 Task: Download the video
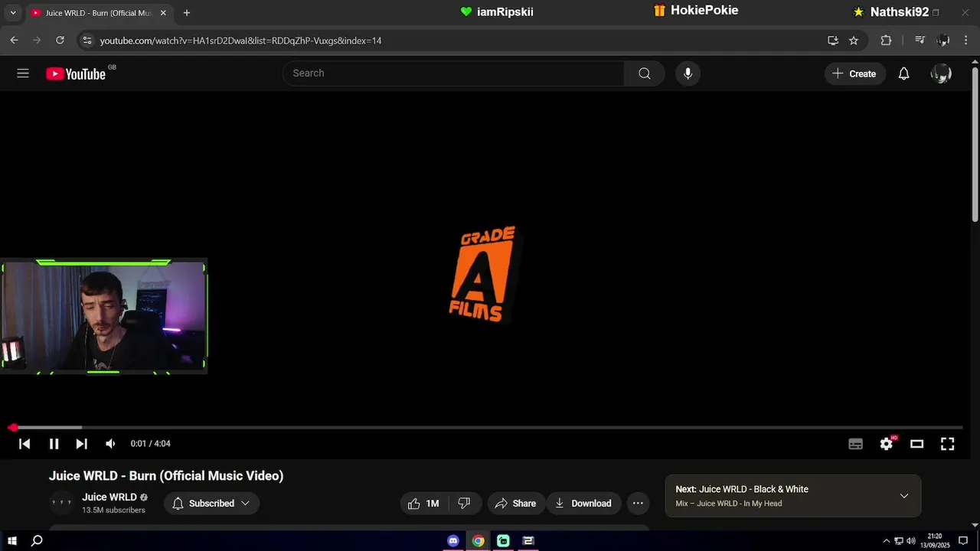[x=583, y=504]
